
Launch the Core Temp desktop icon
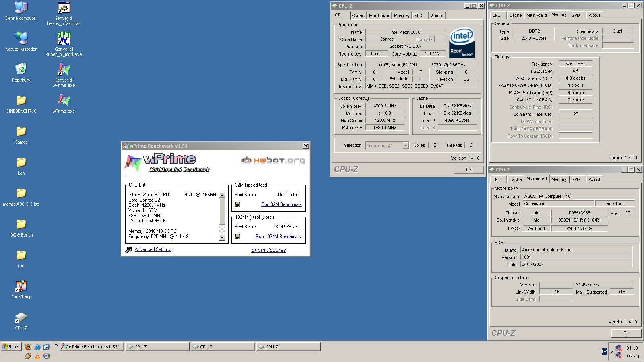[x=21, y=290]
